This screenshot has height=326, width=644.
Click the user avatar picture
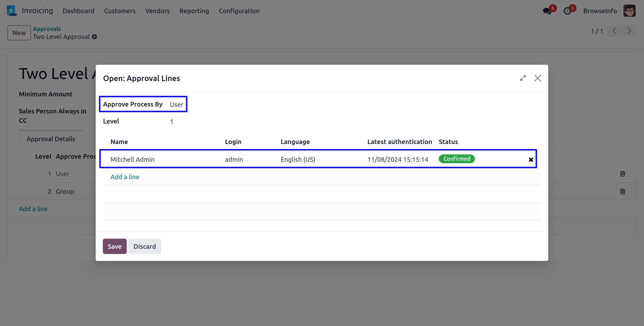click(629, 11)
